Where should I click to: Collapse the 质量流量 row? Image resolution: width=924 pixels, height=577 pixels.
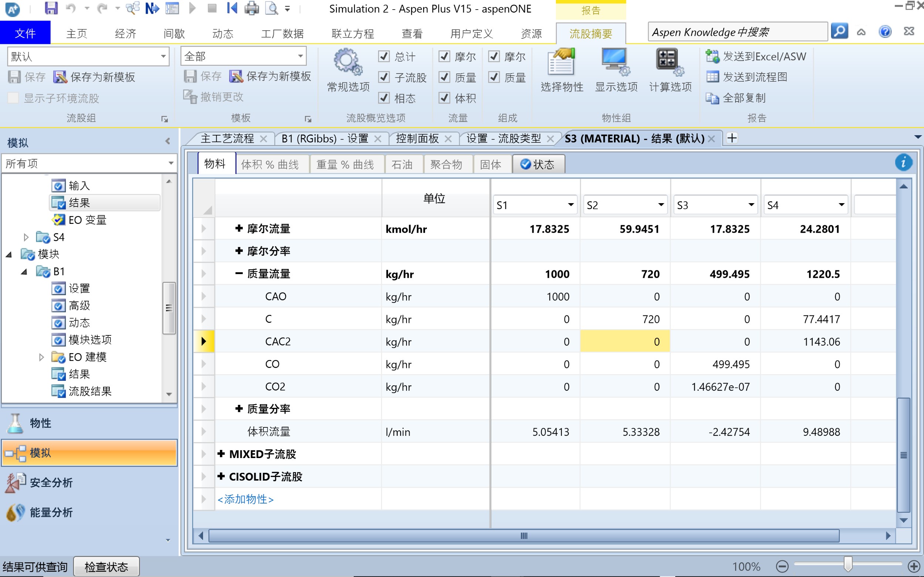(239, 274)
